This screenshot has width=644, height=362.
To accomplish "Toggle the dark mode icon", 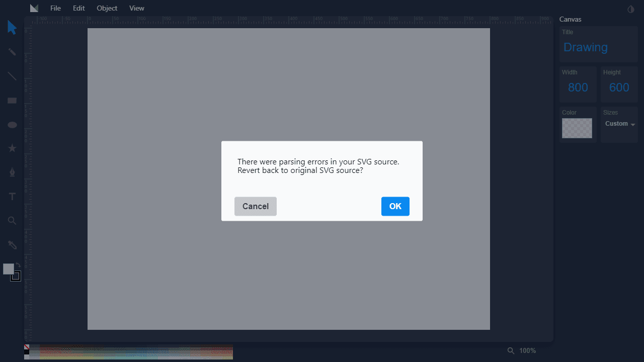I will click(631, 9).
